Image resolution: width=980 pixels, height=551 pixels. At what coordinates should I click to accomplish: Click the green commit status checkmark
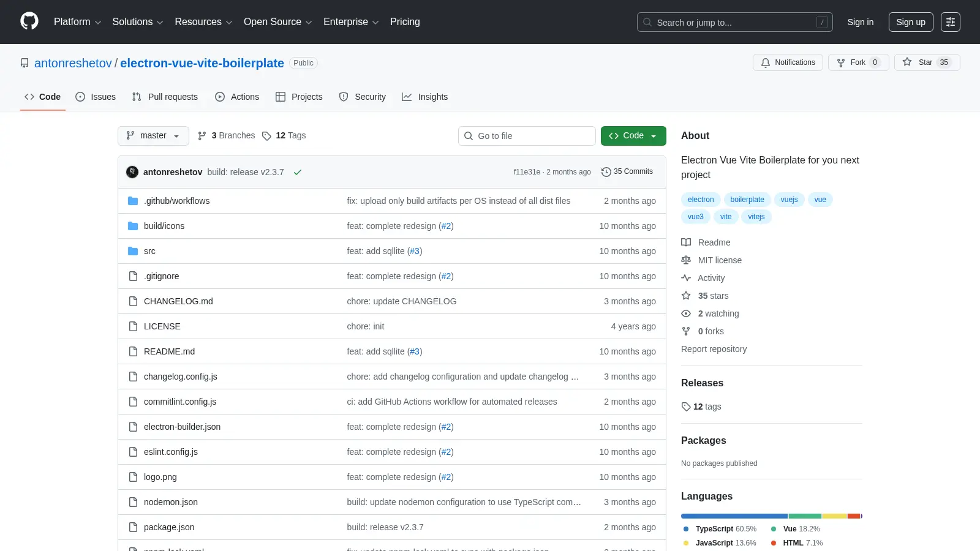click(x=298, y=172)
